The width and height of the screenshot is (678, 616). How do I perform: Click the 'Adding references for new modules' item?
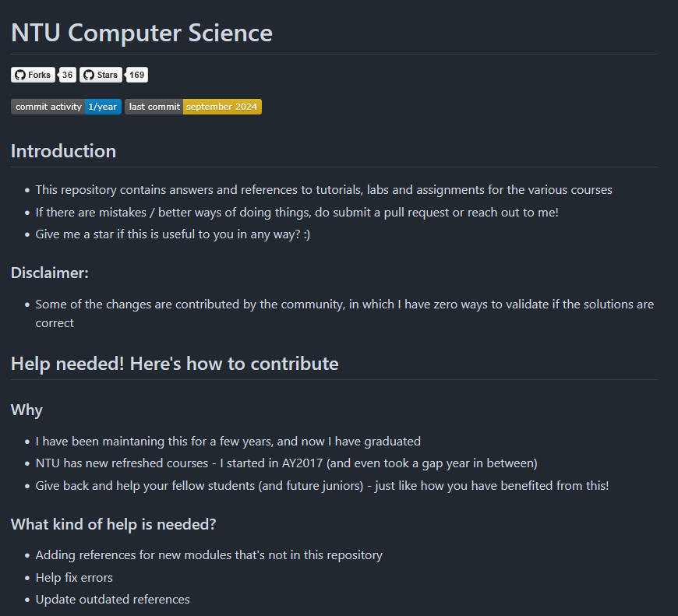tap(209, 555)
